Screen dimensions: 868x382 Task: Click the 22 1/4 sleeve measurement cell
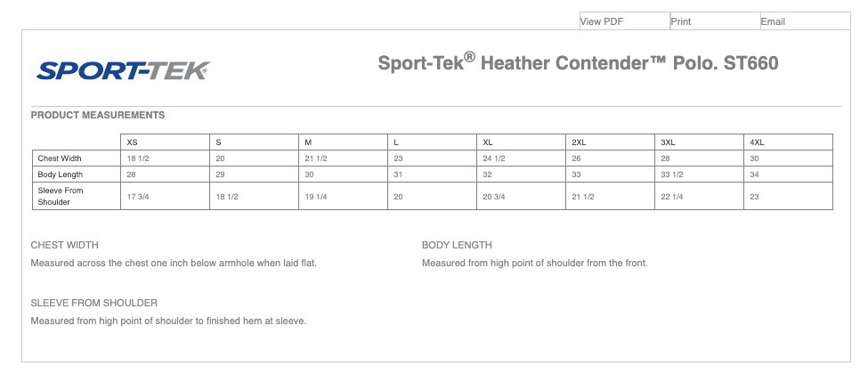coord(671,197)
